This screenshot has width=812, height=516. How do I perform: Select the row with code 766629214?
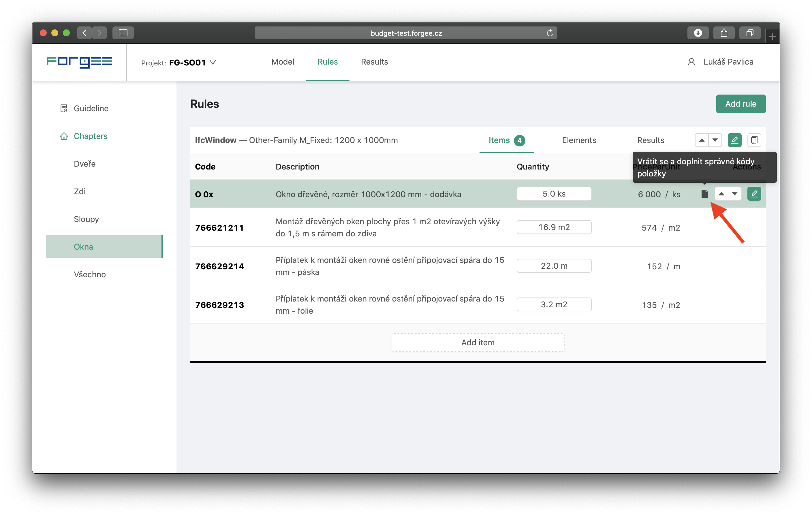pos(478,266)
